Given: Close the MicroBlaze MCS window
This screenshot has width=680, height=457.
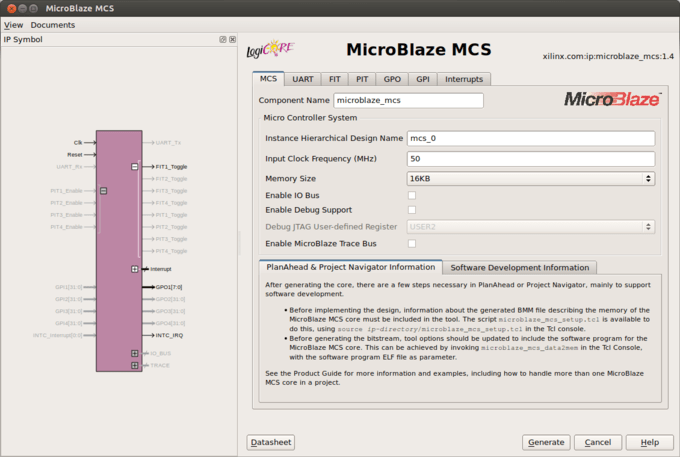Looking at the screenshot, I should [12, 8].
